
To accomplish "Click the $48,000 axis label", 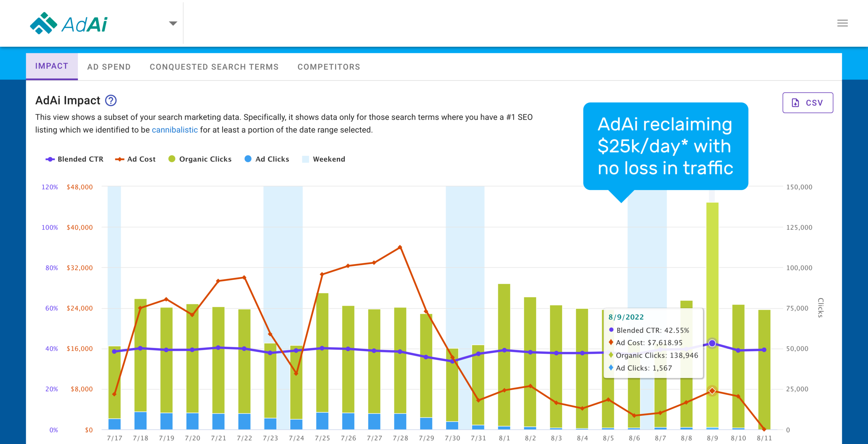I will [x=80, y=187].
